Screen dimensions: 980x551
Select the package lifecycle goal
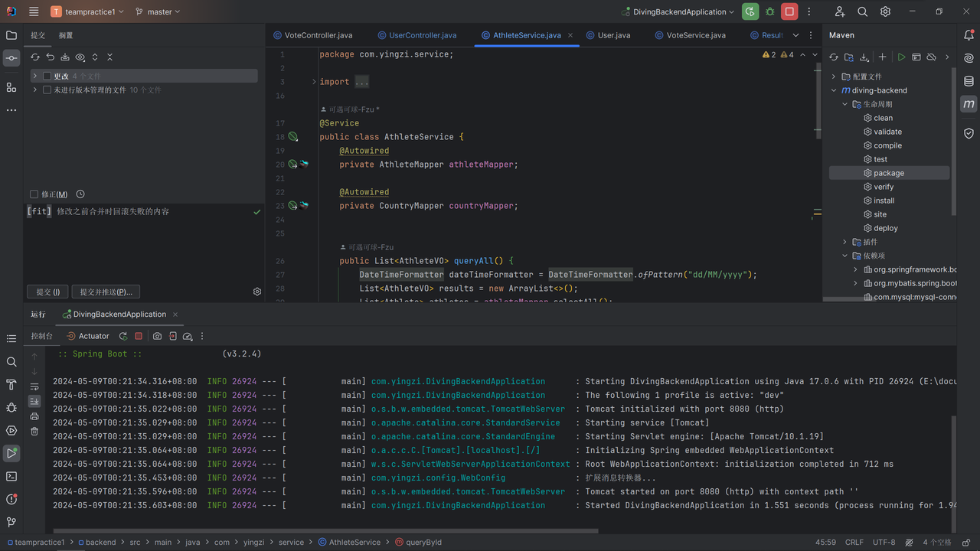point(889,173)
